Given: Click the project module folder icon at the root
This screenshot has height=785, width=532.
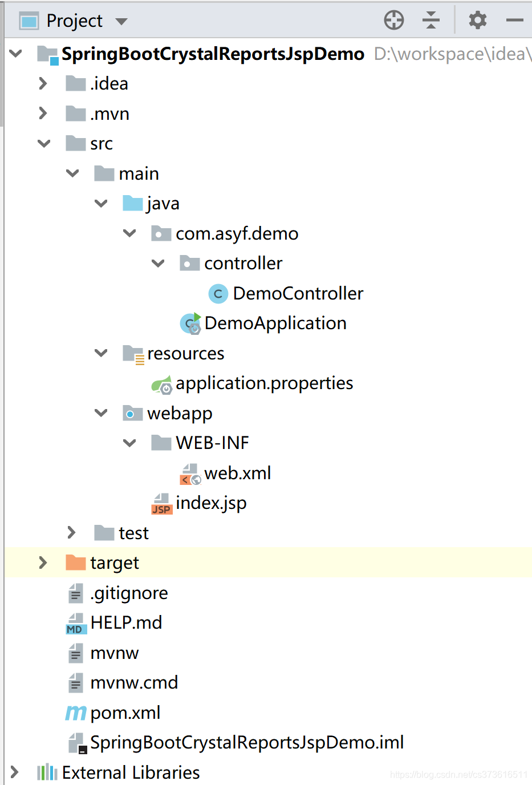Looking at the screenshot, I should pos(48,55).
